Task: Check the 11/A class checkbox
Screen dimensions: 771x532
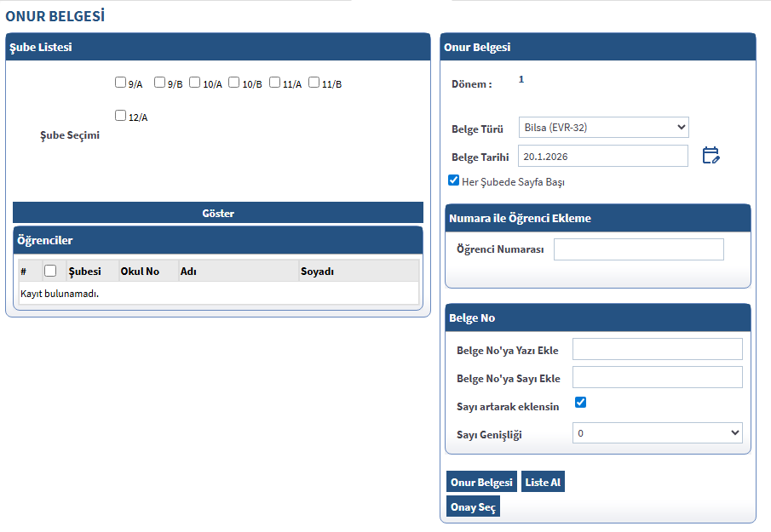Action: click(x=274, y=83)
